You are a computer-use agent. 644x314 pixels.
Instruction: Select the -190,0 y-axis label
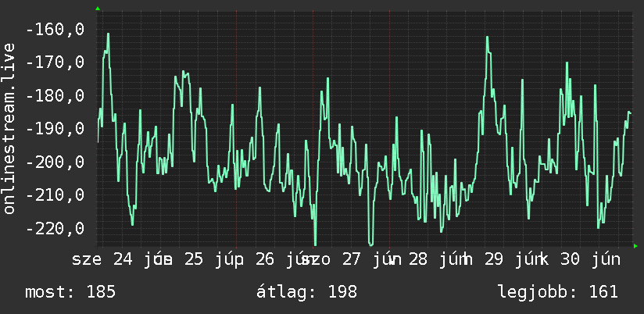[x=55, y=129]
